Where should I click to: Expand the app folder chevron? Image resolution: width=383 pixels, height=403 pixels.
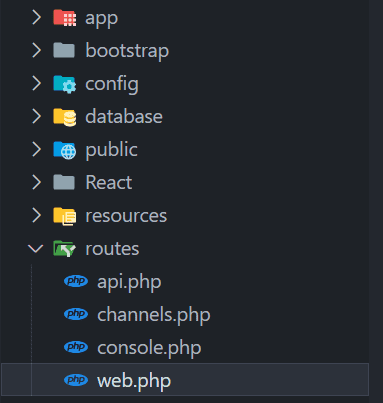coord(36,18)
